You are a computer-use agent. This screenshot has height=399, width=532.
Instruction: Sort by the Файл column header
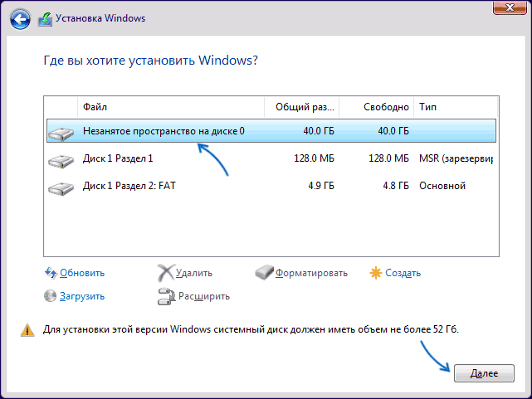point(171,107)
